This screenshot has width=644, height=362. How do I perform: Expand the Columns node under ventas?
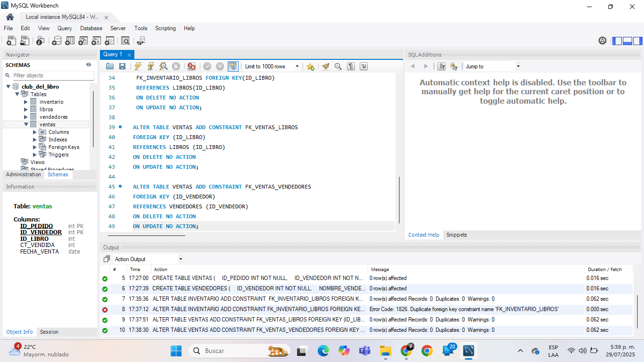[35, 132]
